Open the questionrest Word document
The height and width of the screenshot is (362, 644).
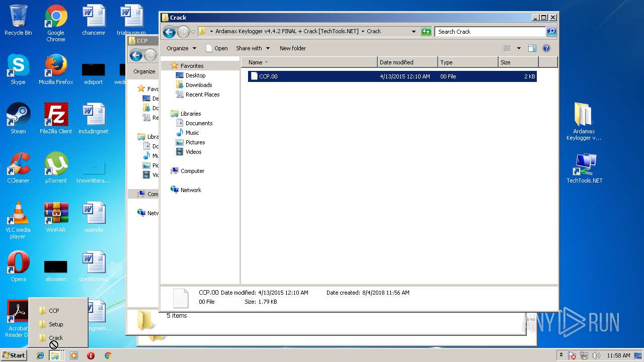[94, 266]
